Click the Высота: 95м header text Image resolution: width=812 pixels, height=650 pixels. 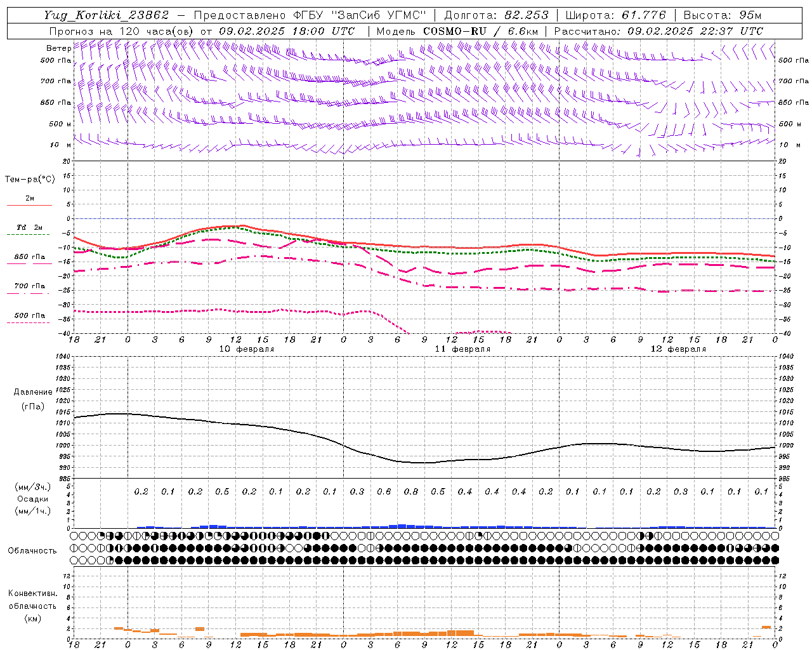(723, 15)
